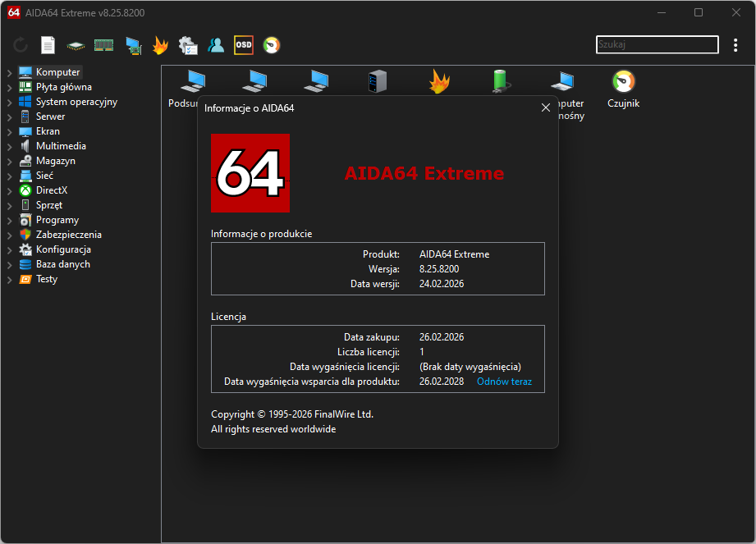This screenshot has width=756, height=544.
Task: Click the memory module toolbar icon
Action: [x=103, y=45]
